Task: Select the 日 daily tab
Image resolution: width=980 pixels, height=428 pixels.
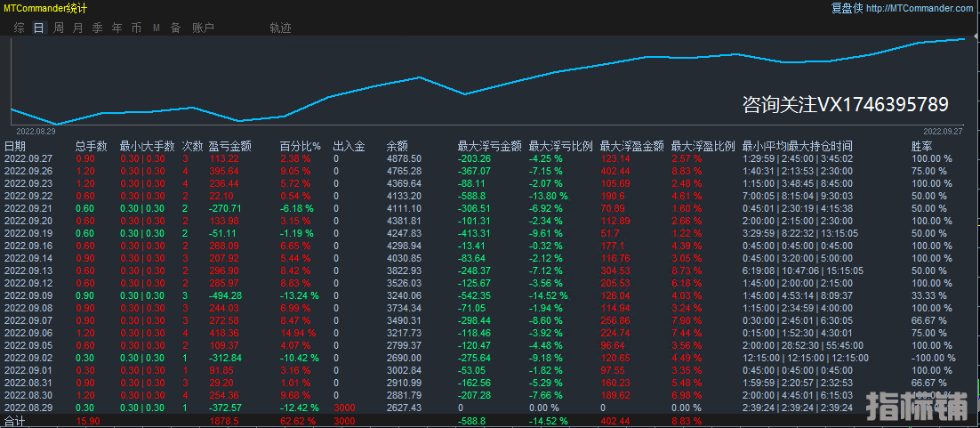Action: (39, 28)
